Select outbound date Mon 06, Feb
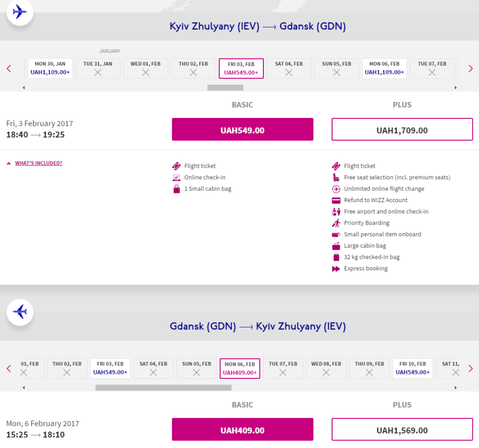 (385, 68)
